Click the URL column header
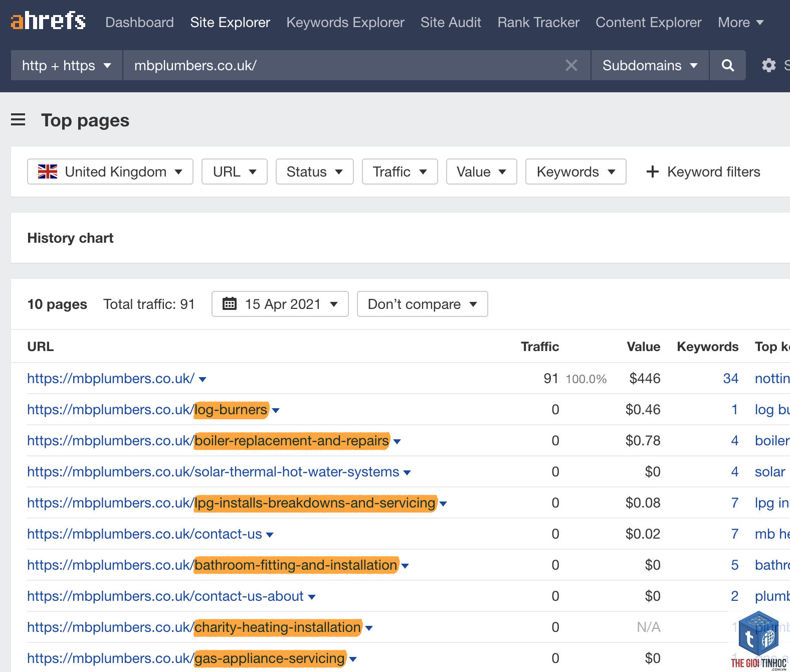The height and width of the screenshot is (672, 790). click(41, 347)
